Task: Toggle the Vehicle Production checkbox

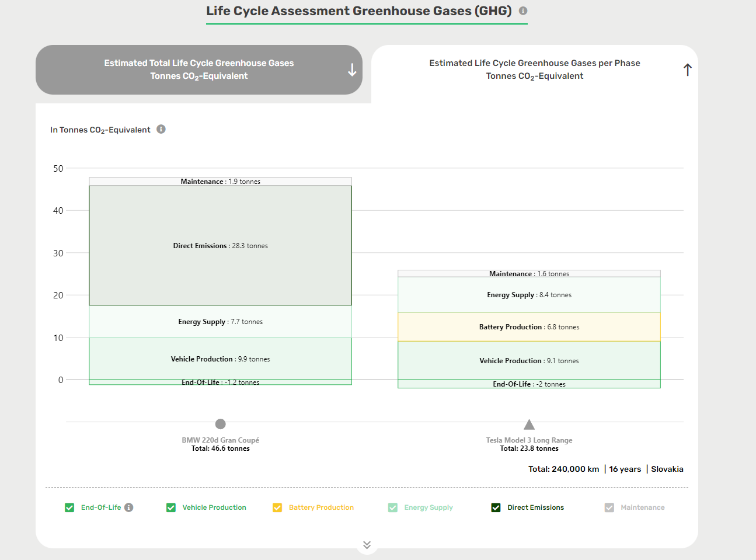Action: pos(171,507)
